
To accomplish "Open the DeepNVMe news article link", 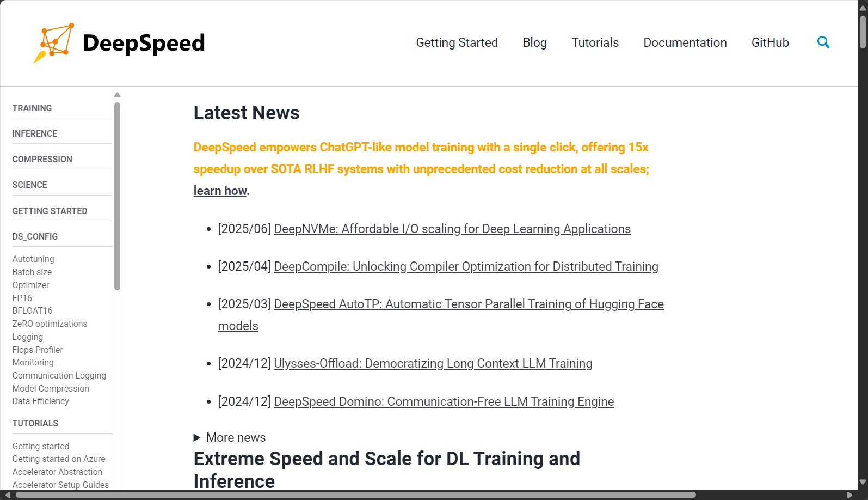I will [x=452, y=229].
